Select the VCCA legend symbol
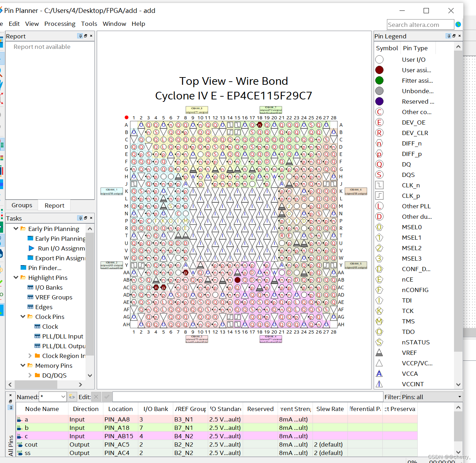Screen dimensions: 476x463 pos(379,374)
